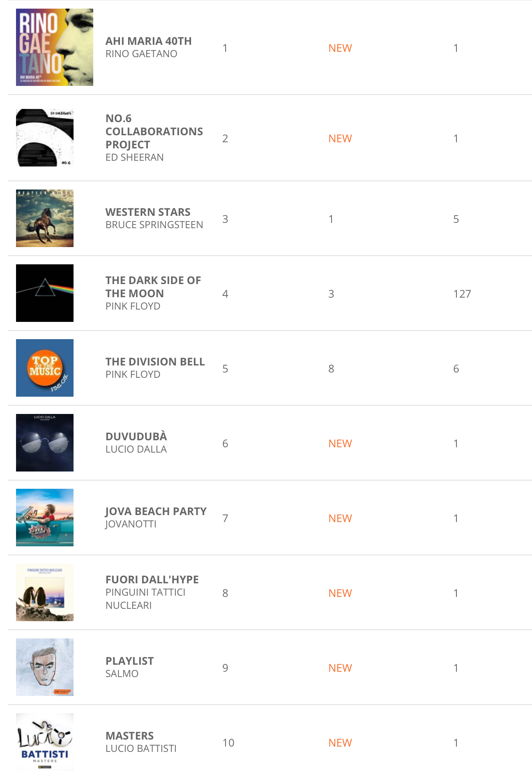Viewport: 532px width, 779px height.
Task: Select the WESTERN STARS album title
Action: coord(148,212)
